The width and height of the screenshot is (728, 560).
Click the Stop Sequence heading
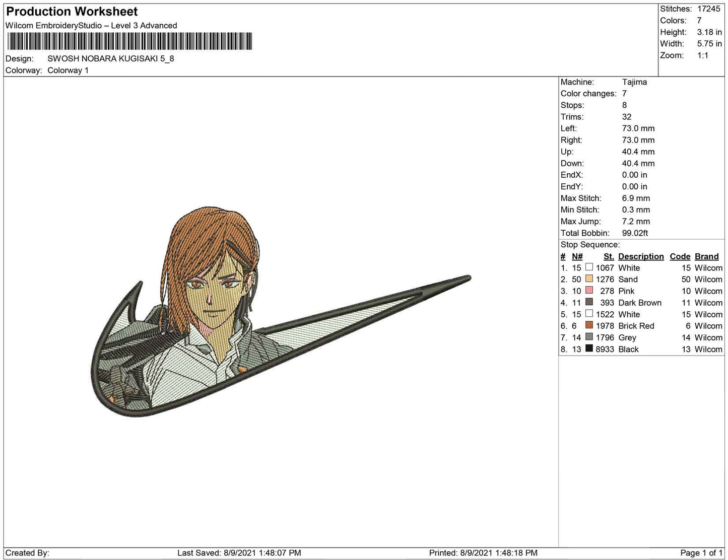pyautogui.click(x=590, y=245)
